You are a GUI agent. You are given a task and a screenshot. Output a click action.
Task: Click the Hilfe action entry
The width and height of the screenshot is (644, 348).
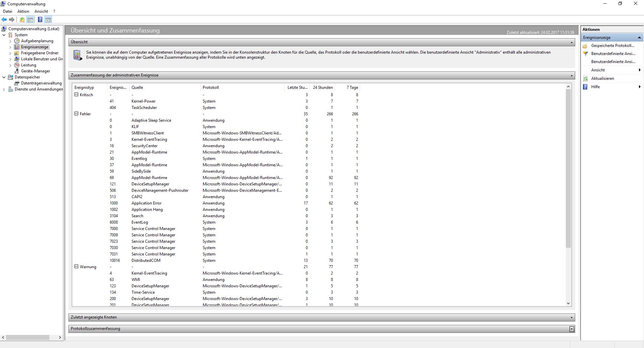[595, 87]
